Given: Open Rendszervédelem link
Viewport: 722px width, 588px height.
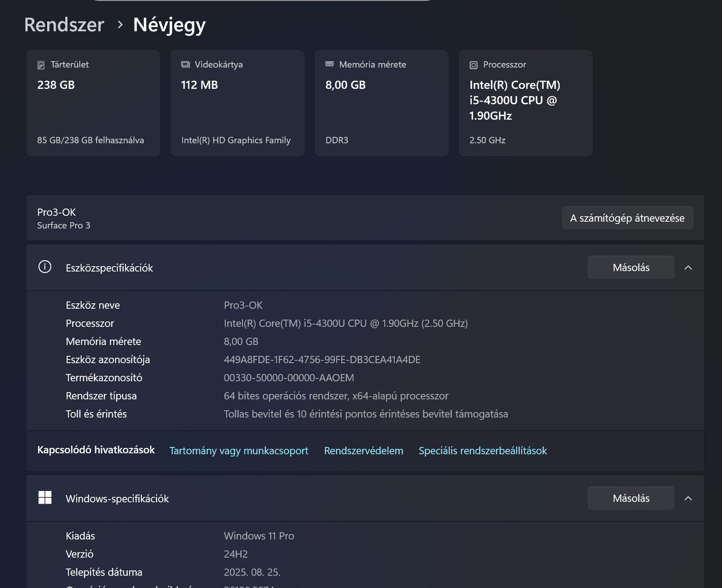Looking at the screenshot, I should [x=363, y=451].
